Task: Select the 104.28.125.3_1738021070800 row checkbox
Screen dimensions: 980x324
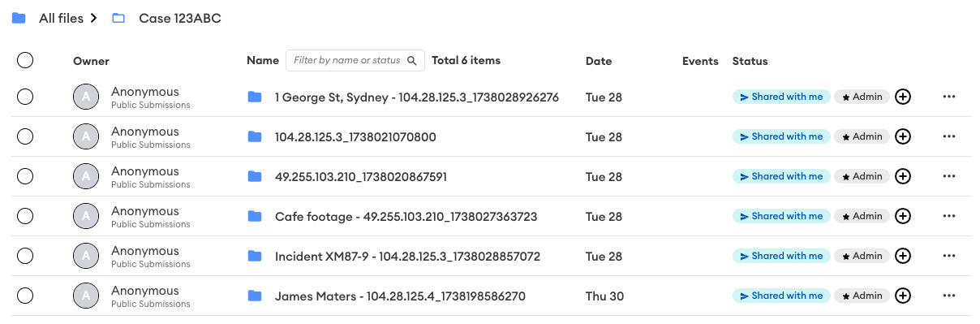Action: pos(25,137)
